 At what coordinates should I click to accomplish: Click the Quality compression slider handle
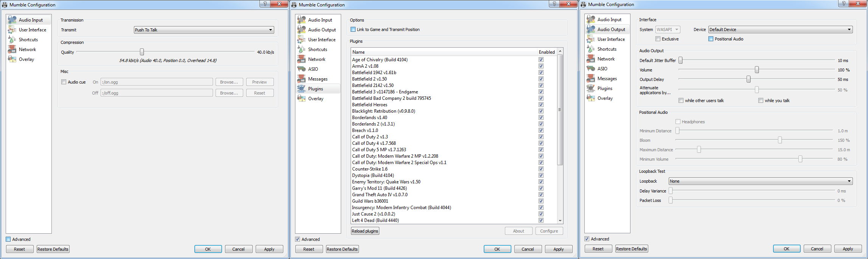click(x=142, y=52)
